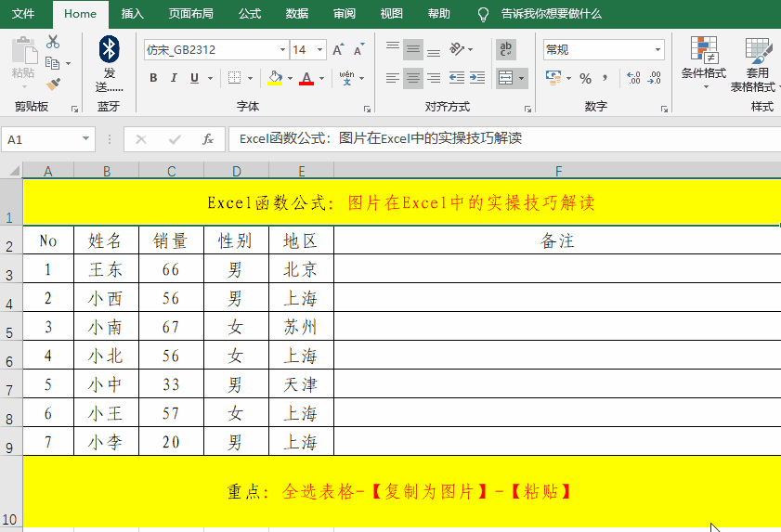
Task: Decrease font size with small A icon
Action: click(359, 50)
